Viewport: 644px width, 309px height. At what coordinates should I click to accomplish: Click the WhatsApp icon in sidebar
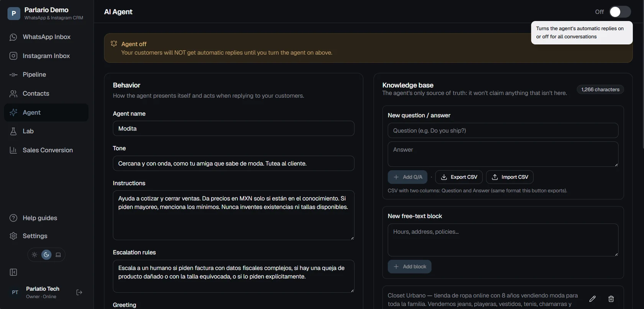[x=13, y=37]
